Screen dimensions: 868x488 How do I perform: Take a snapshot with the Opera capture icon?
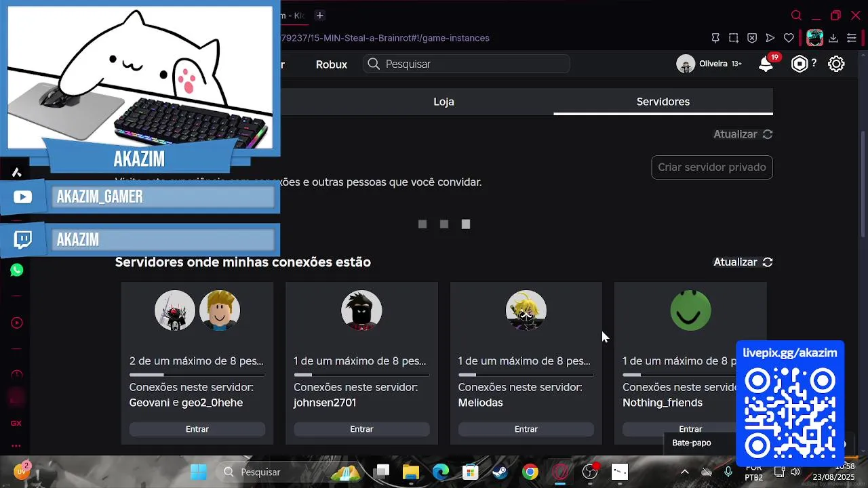tap(734, 38)
